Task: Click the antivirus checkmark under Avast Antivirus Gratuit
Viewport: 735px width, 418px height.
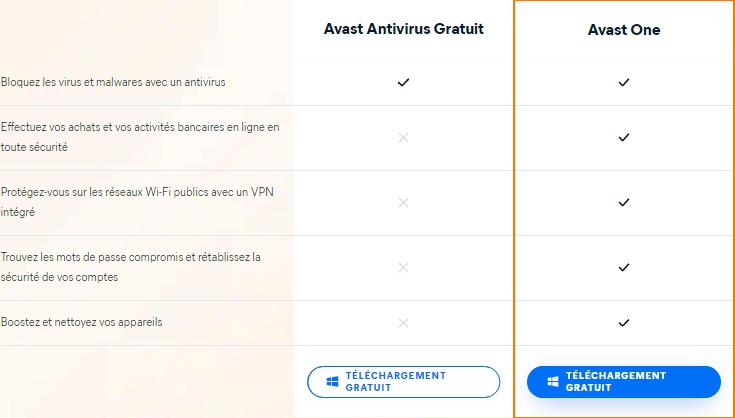Action: coord(403,82)
